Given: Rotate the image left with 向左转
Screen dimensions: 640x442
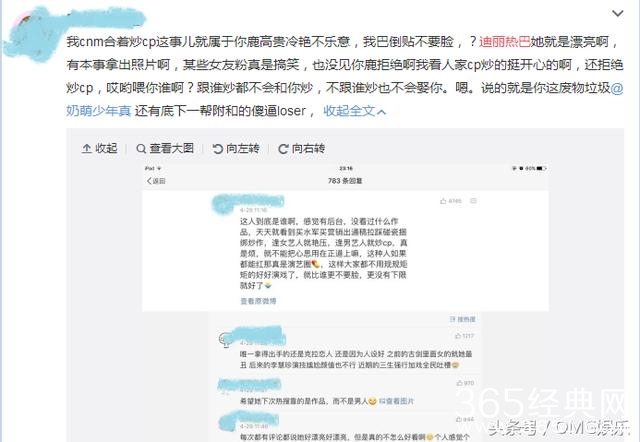Looking at the screenshot, I should click(236, 149).
